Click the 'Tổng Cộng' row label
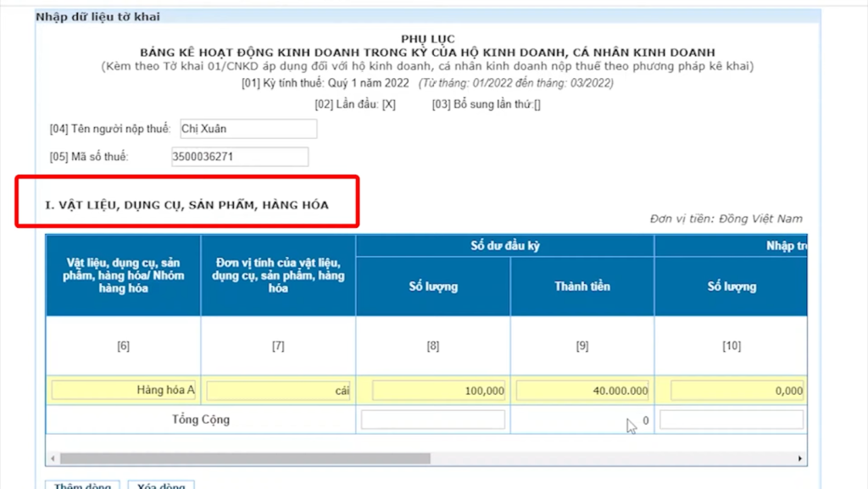The image size is (868, 489). pos(200,420)
